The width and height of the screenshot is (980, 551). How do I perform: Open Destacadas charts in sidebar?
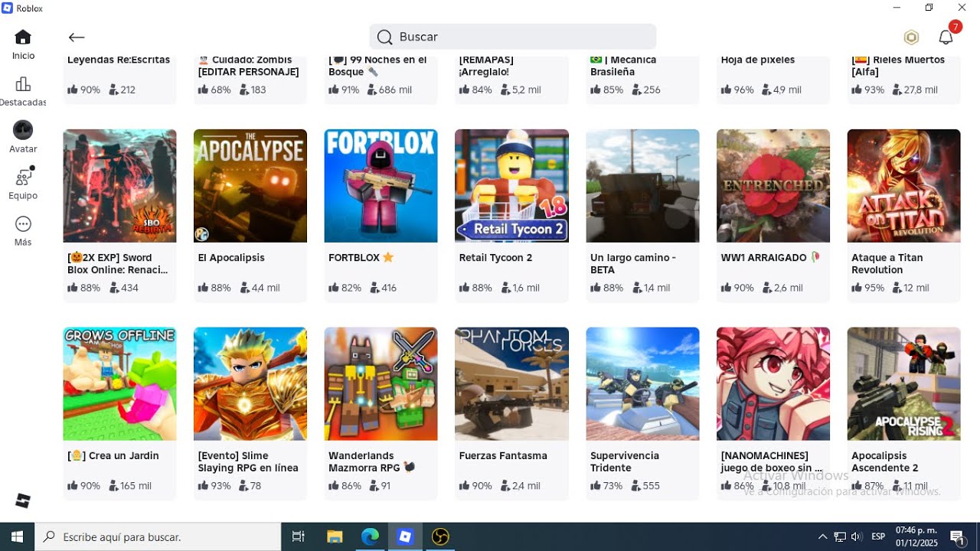[x=23, y=91]
